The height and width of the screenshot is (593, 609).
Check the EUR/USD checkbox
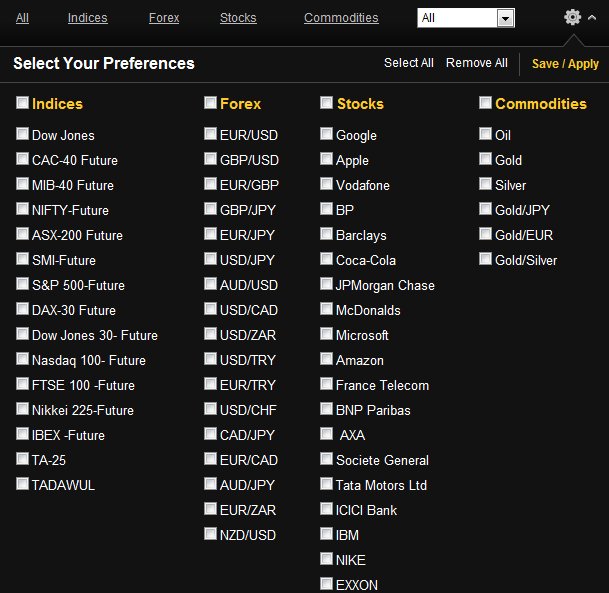coord(211,134)
